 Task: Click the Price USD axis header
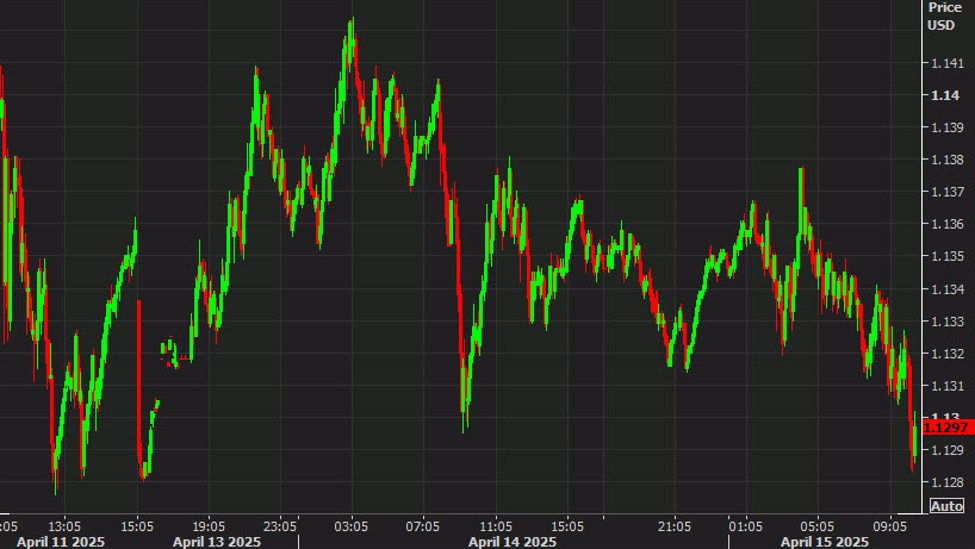(945, 16)
